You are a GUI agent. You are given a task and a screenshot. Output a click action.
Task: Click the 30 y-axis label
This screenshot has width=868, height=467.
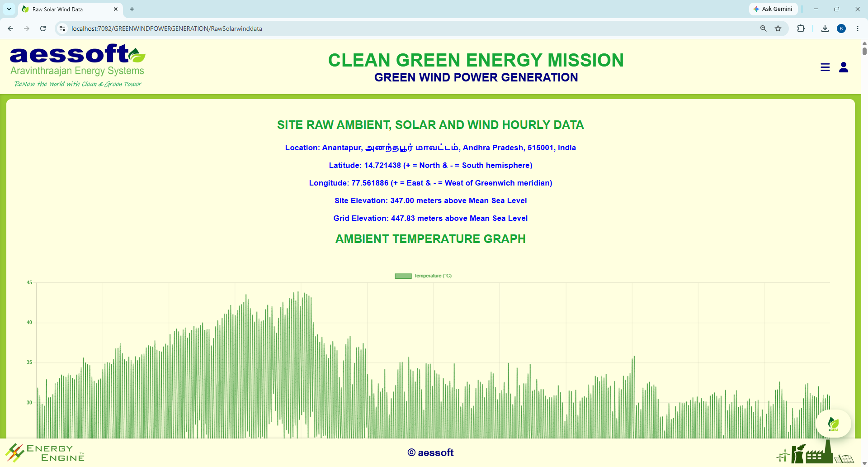[29, 403]
